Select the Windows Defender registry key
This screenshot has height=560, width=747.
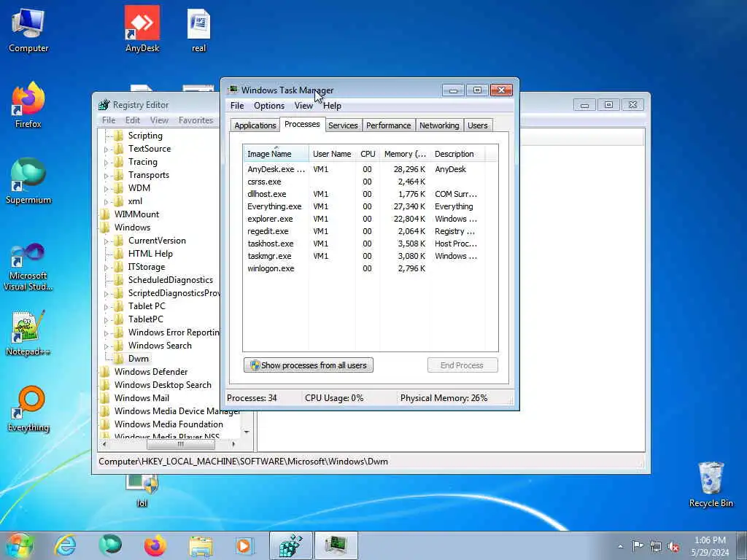coord(150,371)
